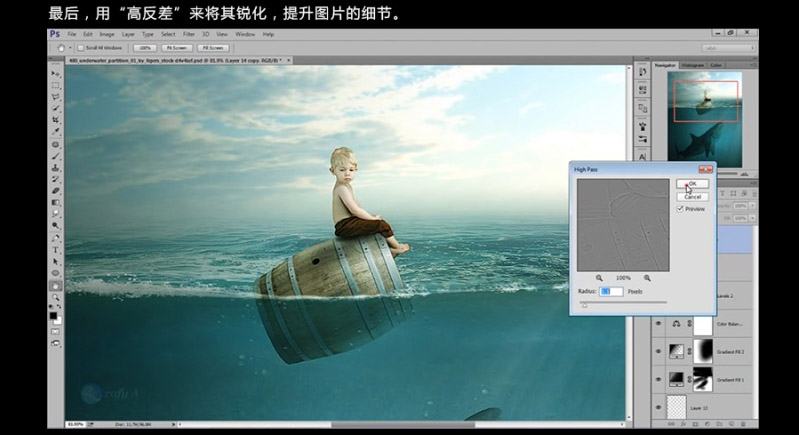Open the Character panel icon
Image resolution: width=799 pixels, height=435 pixels.
[x=643, y=156]
